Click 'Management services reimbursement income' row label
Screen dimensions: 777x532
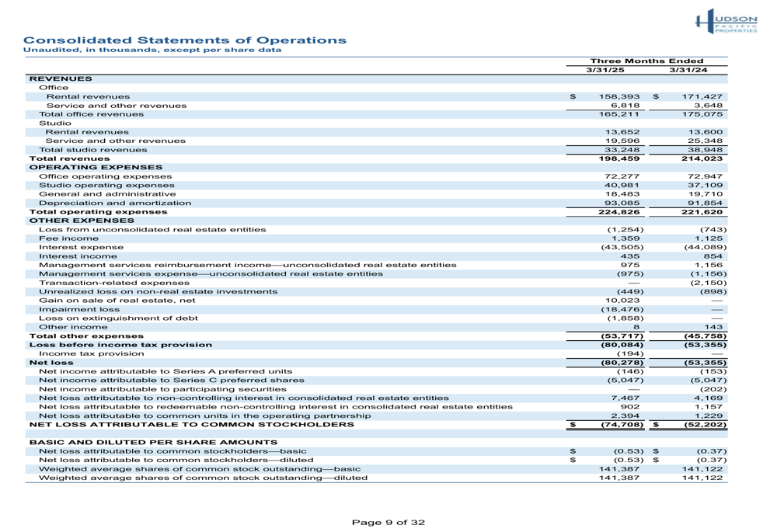click(248, 265)
